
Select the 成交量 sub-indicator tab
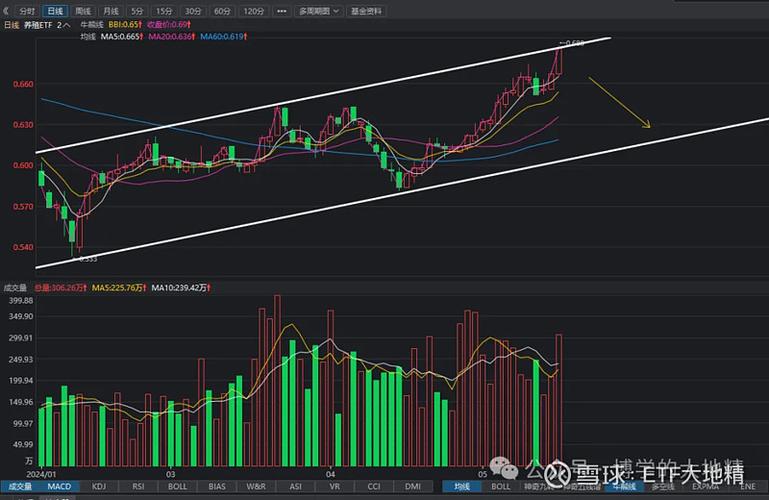click(20, 486)
